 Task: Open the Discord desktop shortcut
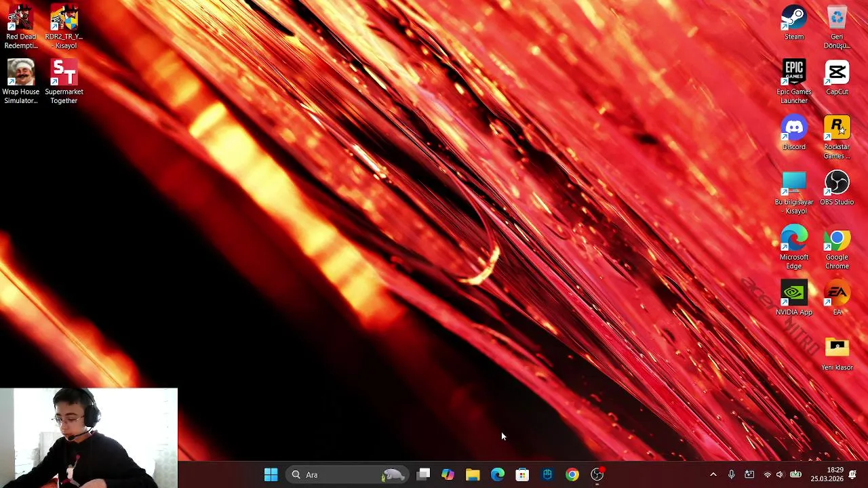coord(794,133)
